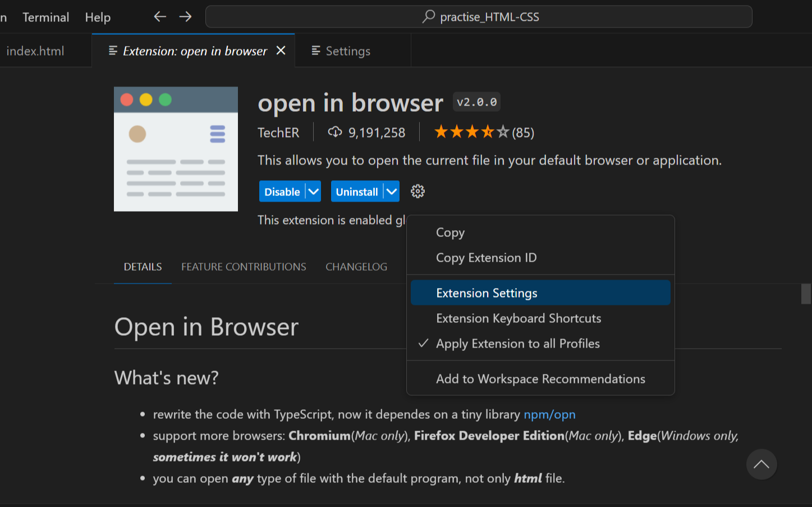
Task: Click the 9,191,258 install count
Action: coord(377,133)
